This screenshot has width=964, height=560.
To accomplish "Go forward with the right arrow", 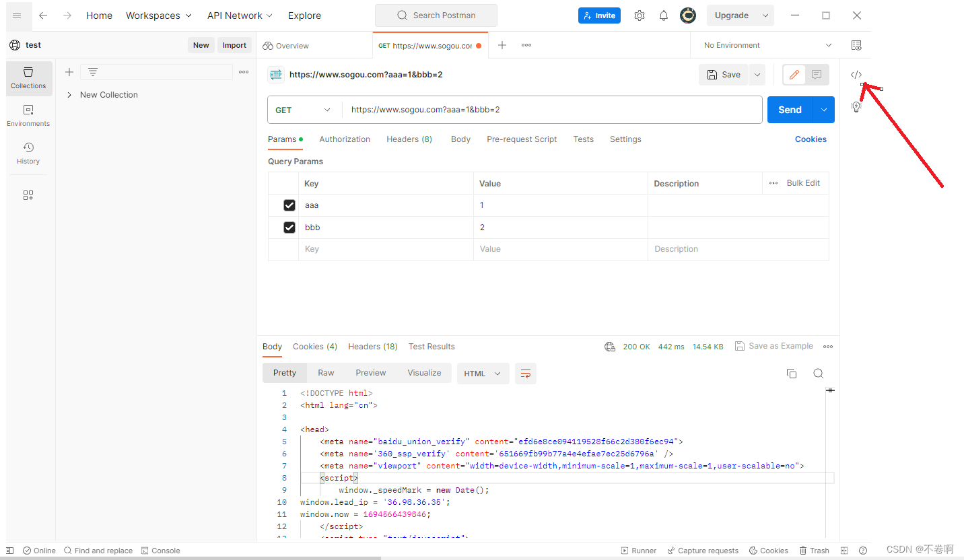I will pos(67,15).
